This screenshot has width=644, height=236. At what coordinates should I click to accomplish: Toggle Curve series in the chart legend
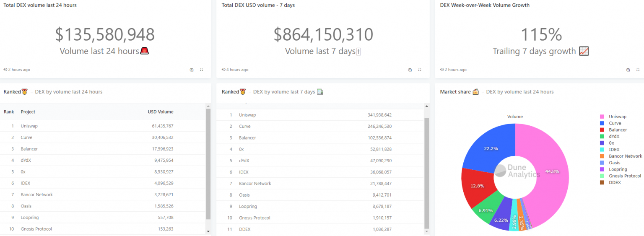point(615,123)
